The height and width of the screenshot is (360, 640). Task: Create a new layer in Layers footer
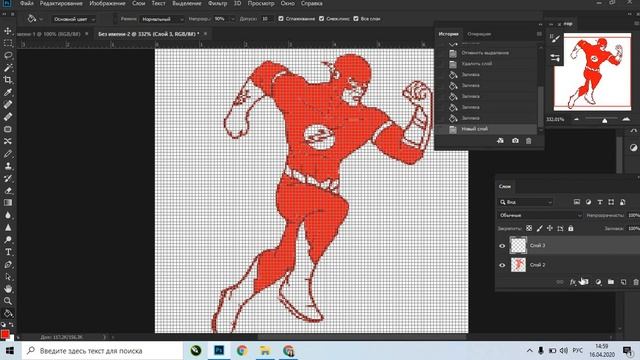click(623, 282)
